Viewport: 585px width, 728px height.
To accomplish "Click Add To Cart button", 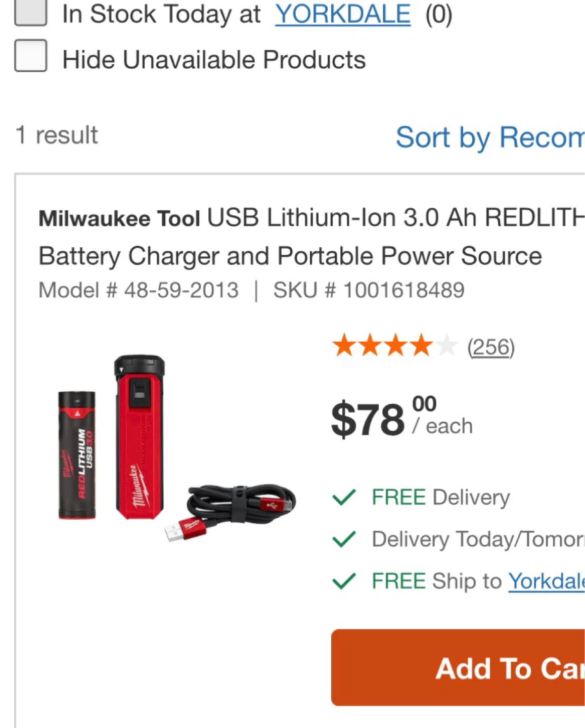I will tap(458, 668).
